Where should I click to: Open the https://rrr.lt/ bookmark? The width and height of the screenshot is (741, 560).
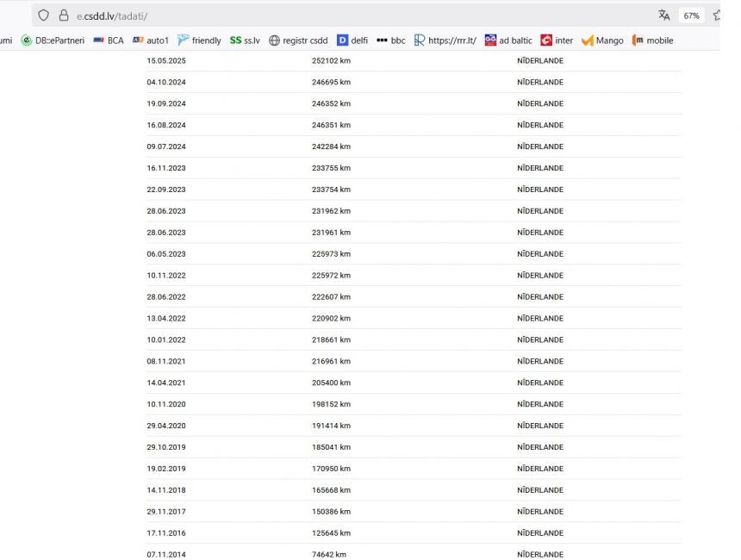(445, 40)
